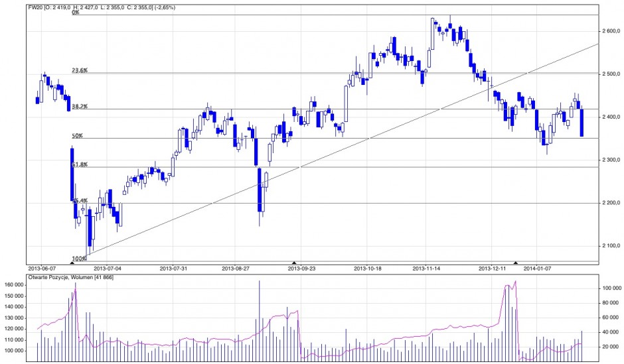Click the 160 000 open interest axis label
The image size is (624, 364).
click(x=14, y=285)
